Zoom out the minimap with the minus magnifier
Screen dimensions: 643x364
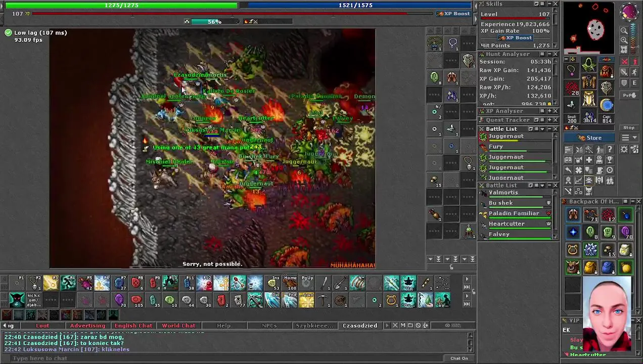624,30
